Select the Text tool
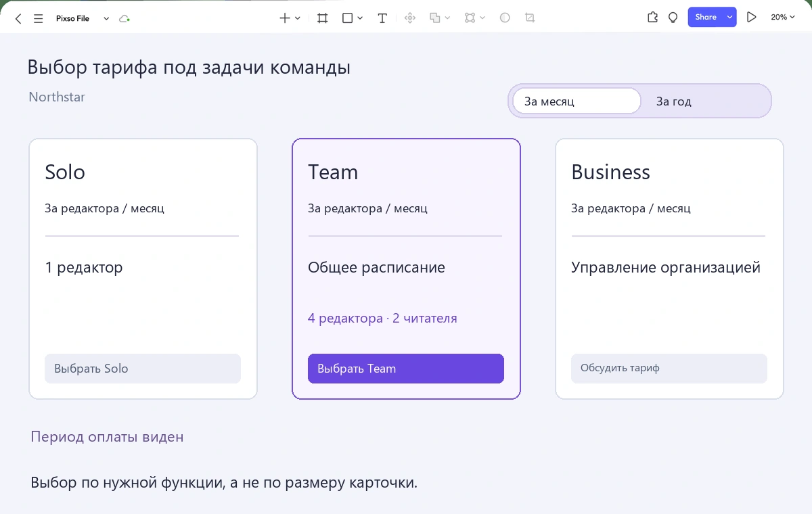The height and width of the screenshot is (514, 812). [382, 18]
